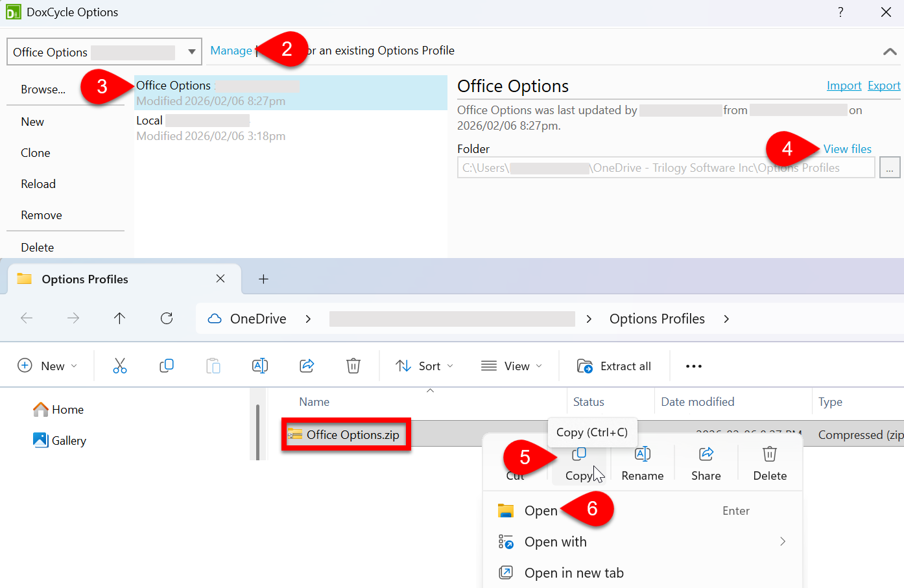Image resolution: width=904 pixels, height=588 pixels.
Task: Click the Export link in DoxCycle Options
Action: click(x=883, y=85)
